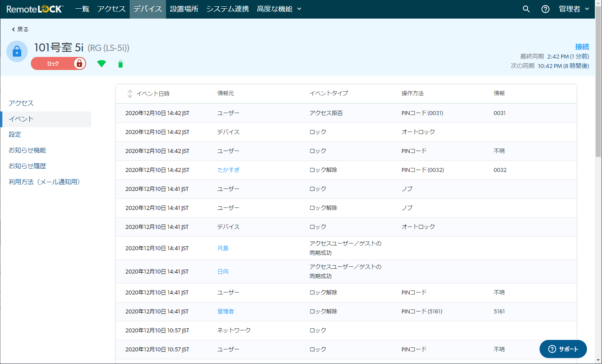Toggle the red ロック lock switch
This screenshot has height=364, width=602.
[x=59, y=63]
